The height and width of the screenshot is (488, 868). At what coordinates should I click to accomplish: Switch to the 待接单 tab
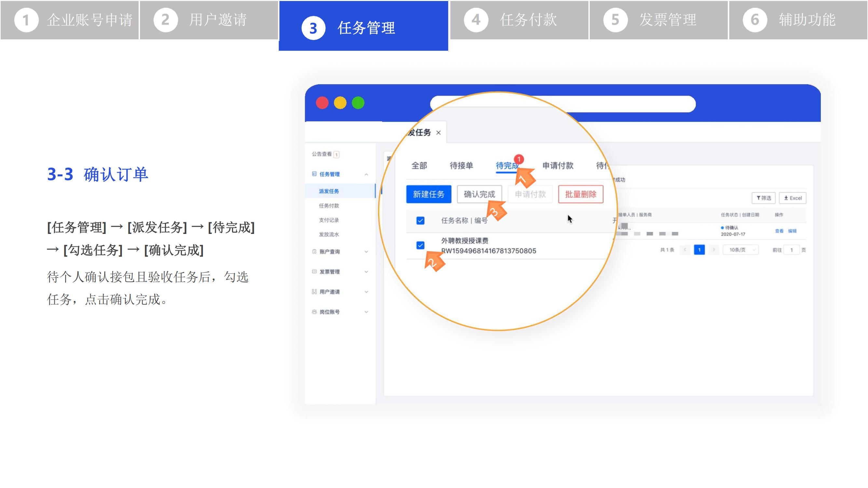(461, 166)
